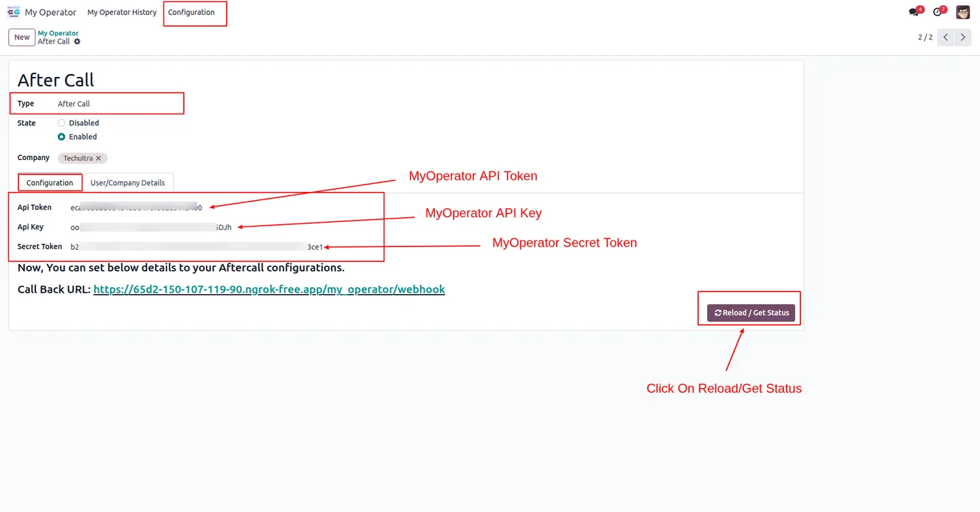This screenshot has width=980, height=512.
Task: Click the 2 / 2 pager counter
Action: (x=925, y=37)
